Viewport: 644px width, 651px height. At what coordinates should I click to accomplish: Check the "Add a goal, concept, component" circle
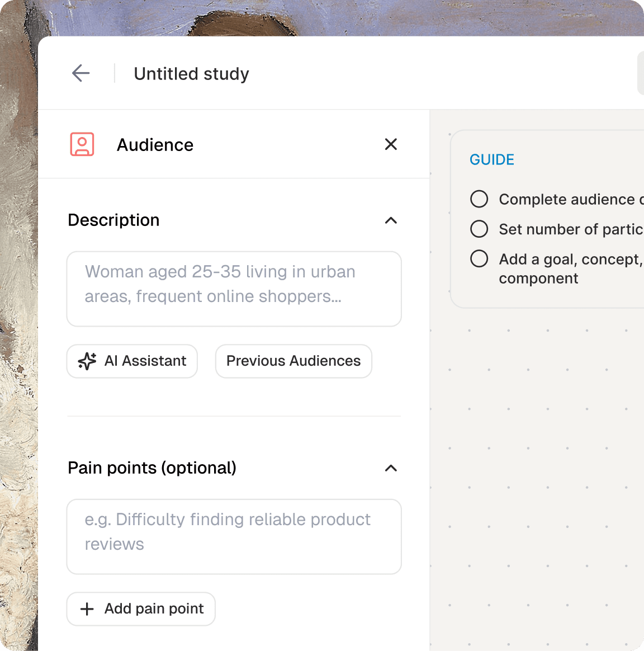479,258
